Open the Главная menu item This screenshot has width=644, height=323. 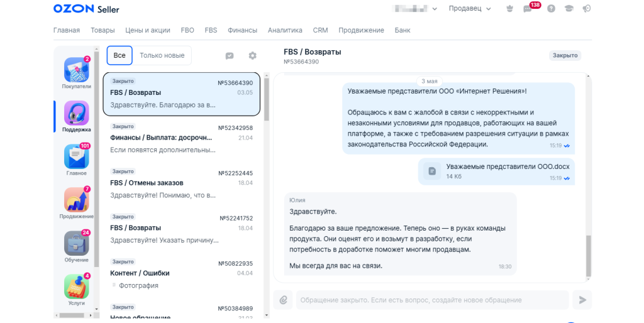tap(67, 30)
